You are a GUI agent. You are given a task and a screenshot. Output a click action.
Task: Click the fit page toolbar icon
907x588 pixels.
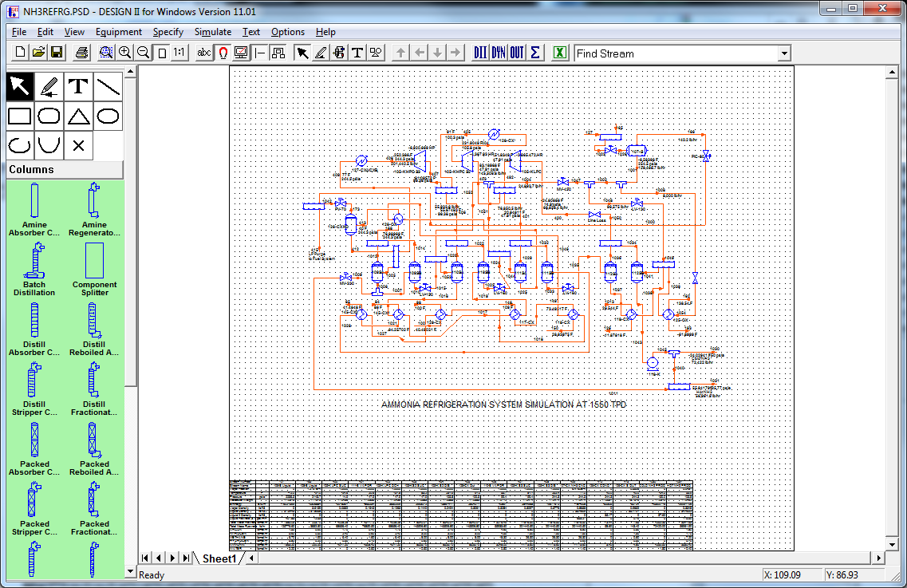162,53
